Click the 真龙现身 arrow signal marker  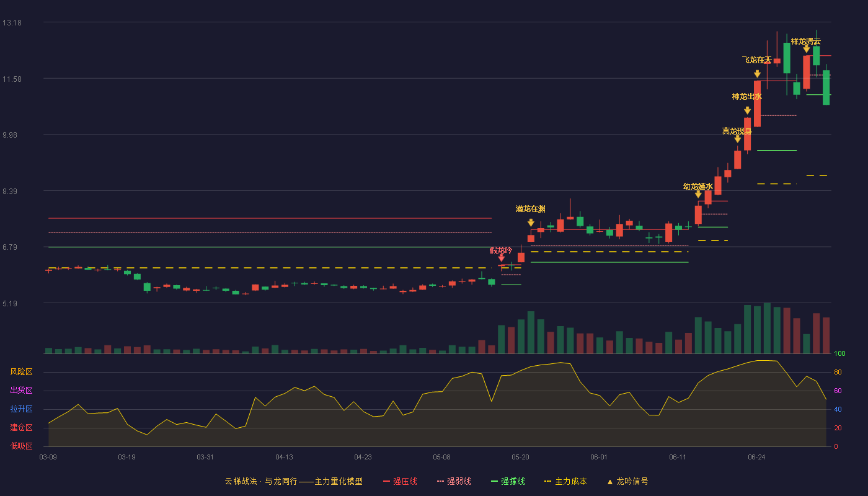click(x=738, y=139)
